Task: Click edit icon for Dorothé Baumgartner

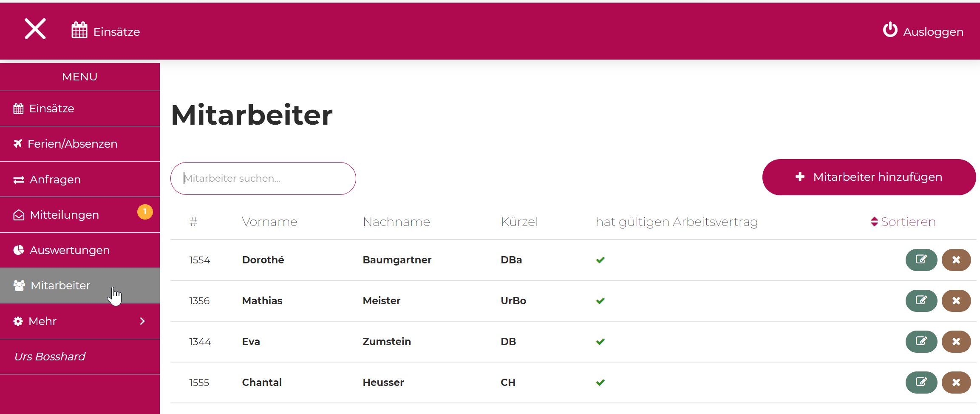Action: click(x=921, y=260)
